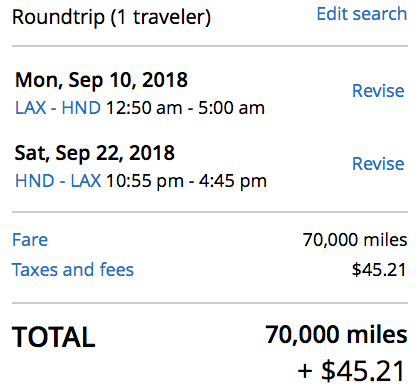The width and height of the screenshot is (416, 392).
Task: Select the bold 70,000 miles total
Action: [x=336, y=335]
